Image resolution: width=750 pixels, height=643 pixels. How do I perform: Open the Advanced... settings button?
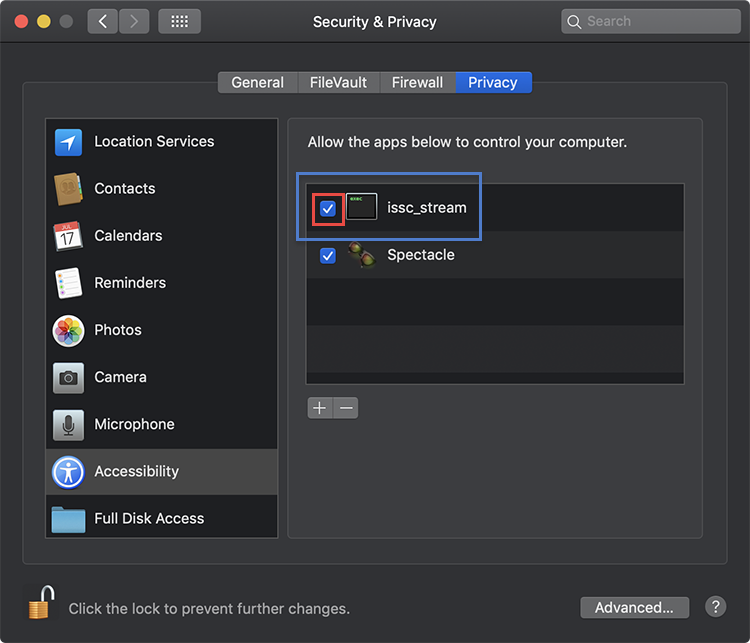tap(634, 607)
